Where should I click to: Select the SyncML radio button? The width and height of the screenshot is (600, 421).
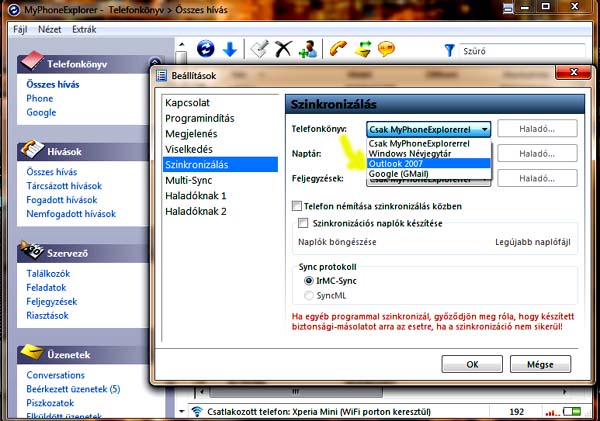click(x=308, y=295)
